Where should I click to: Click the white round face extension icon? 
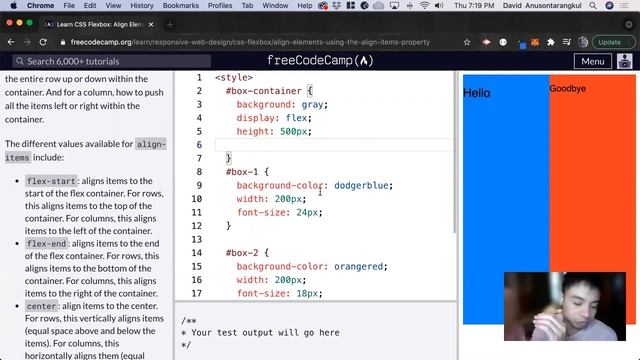click(503, 42)
